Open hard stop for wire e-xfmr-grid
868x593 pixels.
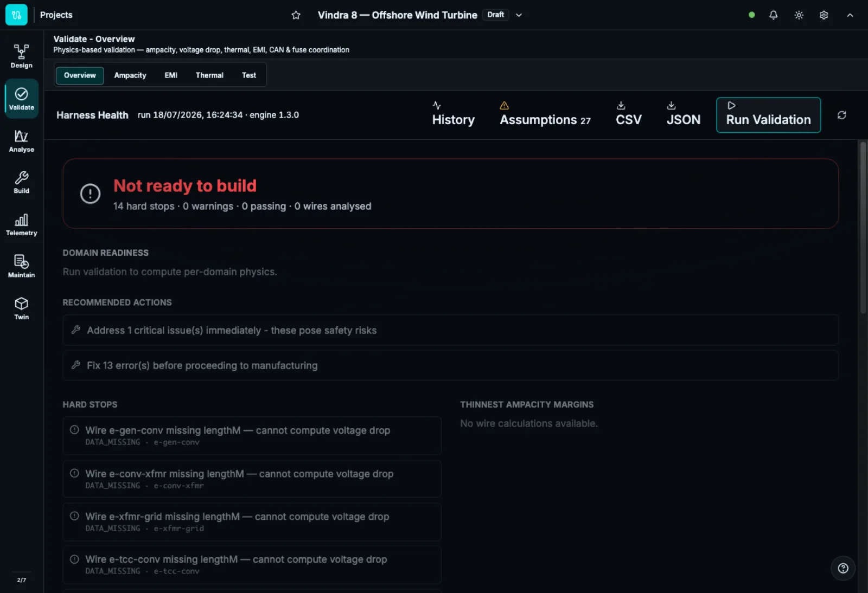click(x=252, y=522)
